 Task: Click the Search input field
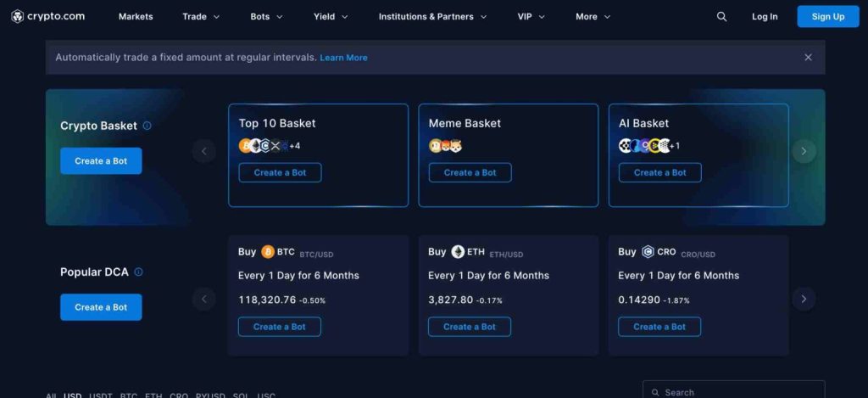[x=733, y=391]
